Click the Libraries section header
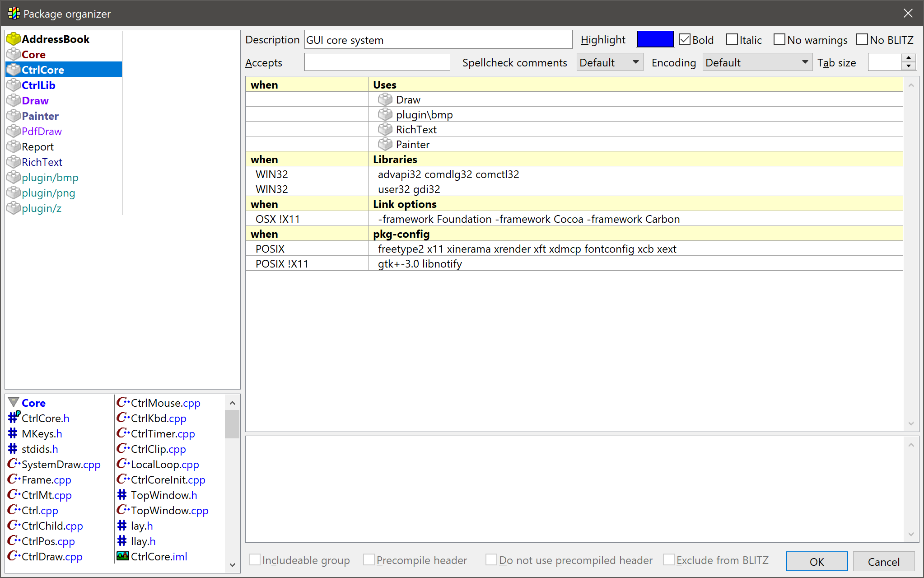The height and width of the screenshot is (578, 924). [635, 159]
